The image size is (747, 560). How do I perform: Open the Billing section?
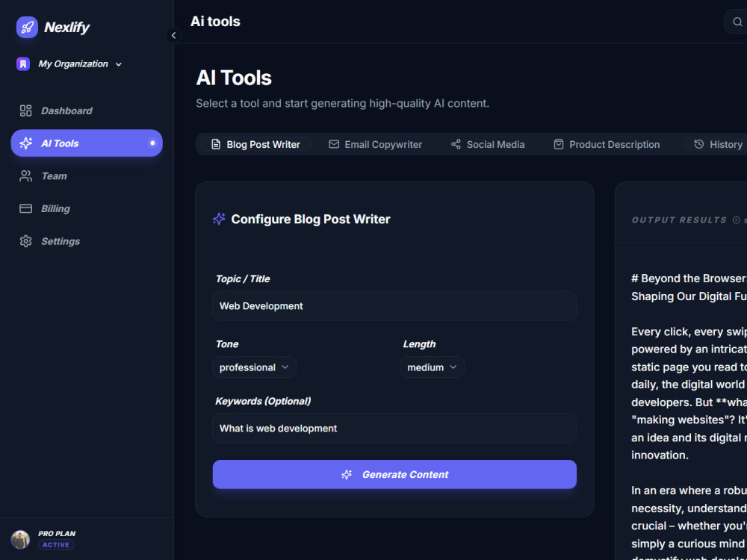(87, 208)
